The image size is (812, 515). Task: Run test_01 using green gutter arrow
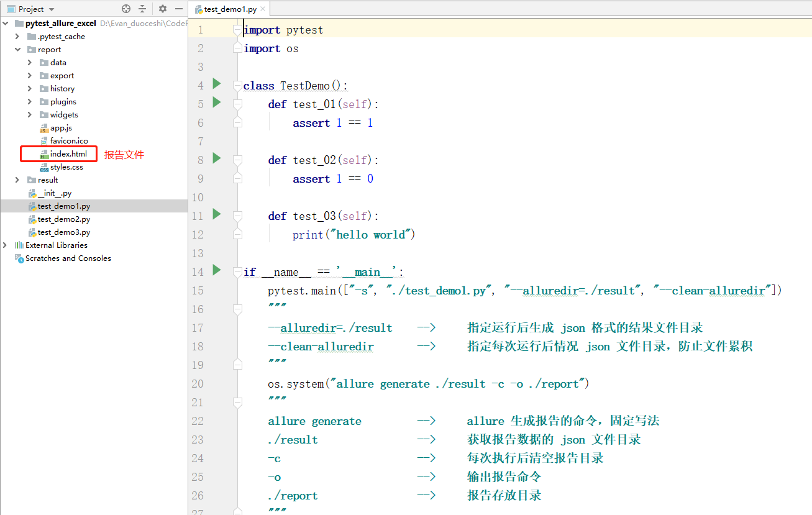point(216,102)
